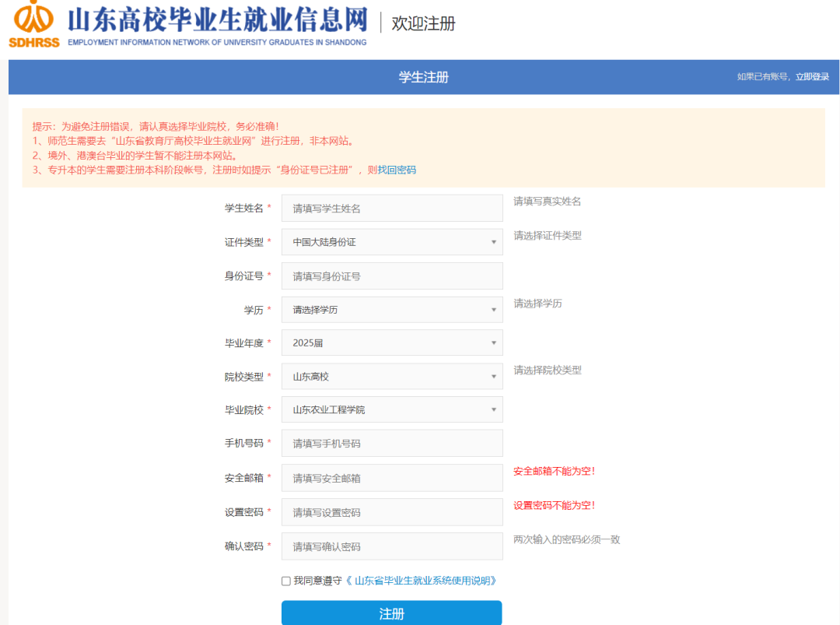Focus the 身份证号 input field
The image size is (840, 625).
coord(392,276)
